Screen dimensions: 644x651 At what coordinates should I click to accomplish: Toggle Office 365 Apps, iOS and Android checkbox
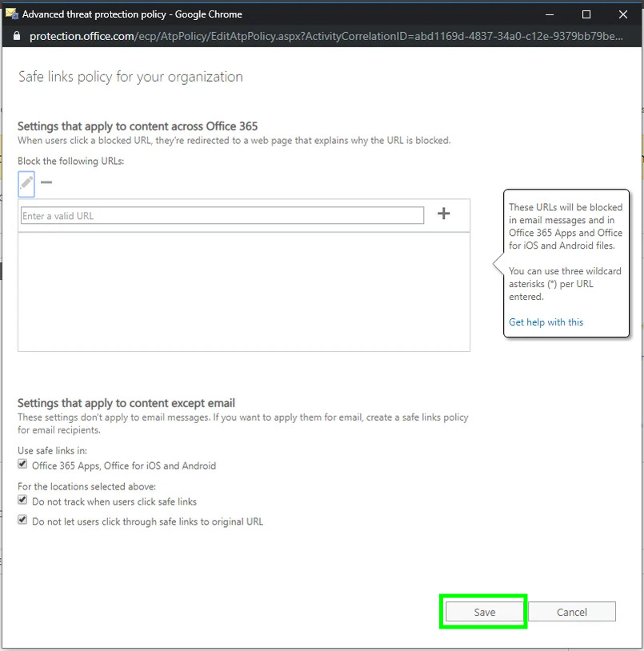point(22,464)
